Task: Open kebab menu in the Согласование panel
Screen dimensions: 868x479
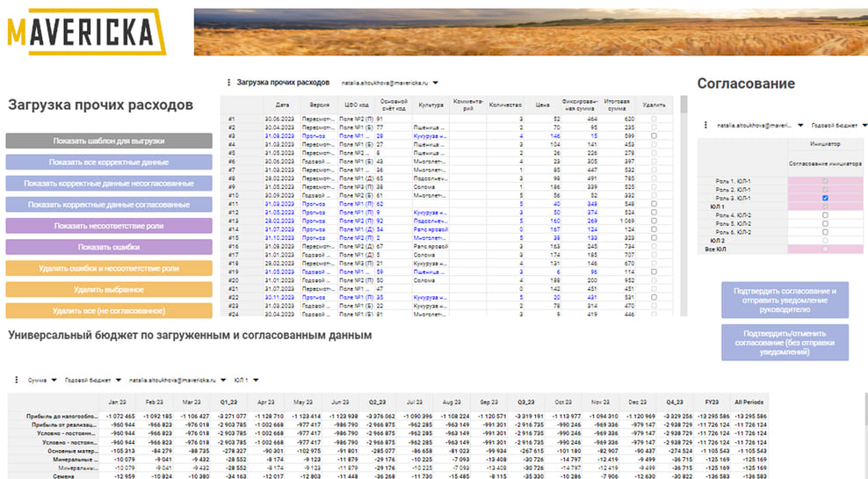Action: tap(704, 126)
